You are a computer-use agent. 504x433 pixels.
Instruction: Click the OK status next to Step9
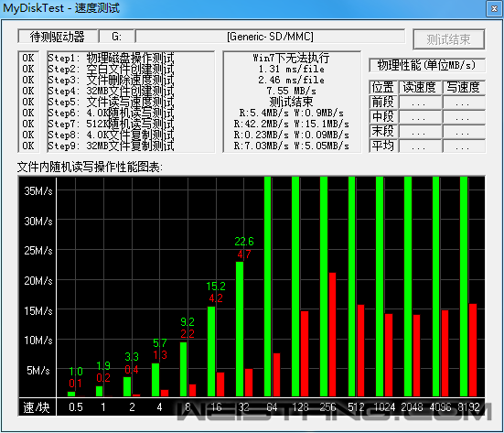[28, 146]
